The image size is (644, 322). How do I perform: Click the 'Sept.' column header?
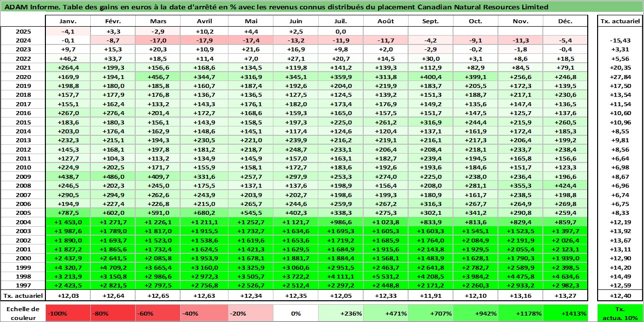point(431,21)
